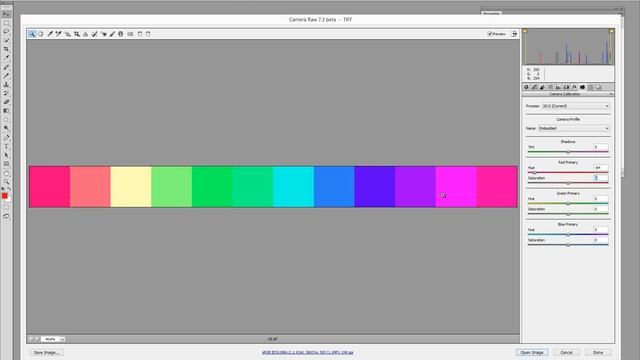
Task: Select the Color Sampler tool
Action: point(59,34)
